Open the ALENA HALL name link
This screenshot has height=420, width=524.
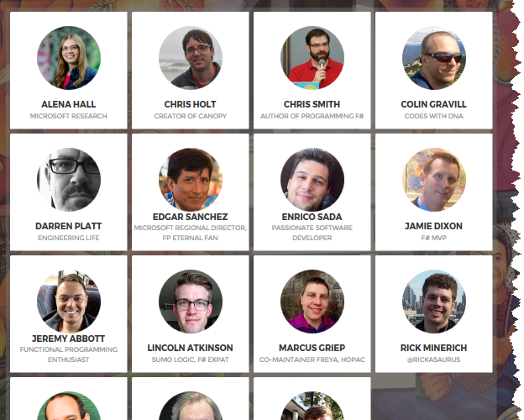(x=69, y=104)
